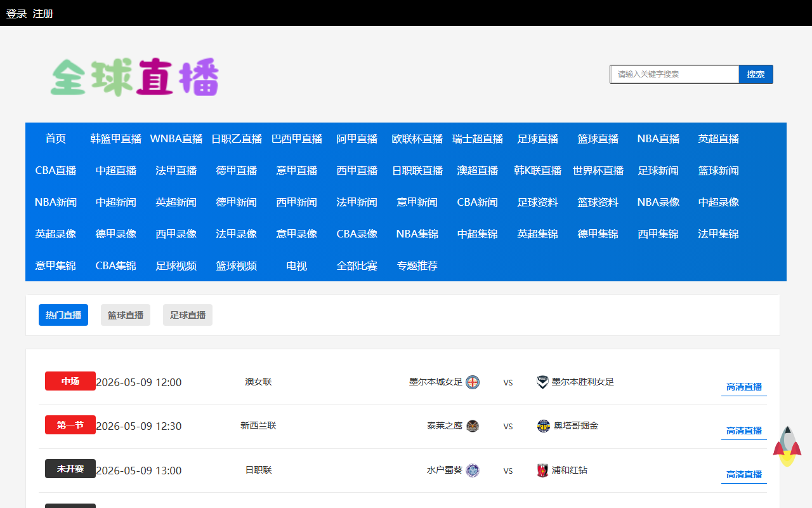This screenshot has width=812, height=508.
Task: Open 世界杯直播 in navigation
Action: click(x=598, y=170)
